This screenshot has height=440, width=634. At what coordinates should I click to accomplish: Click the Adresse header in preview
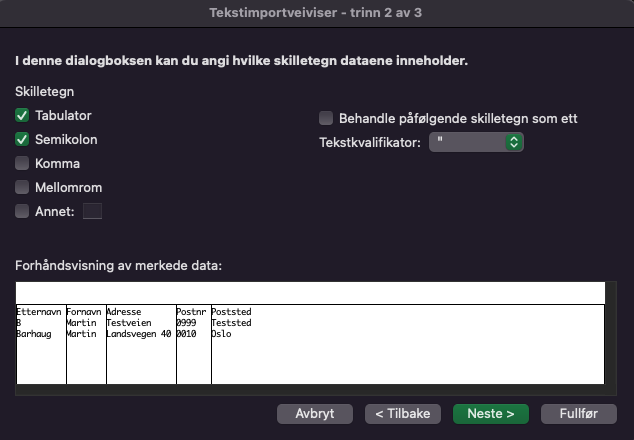pyautogui.click(x=124, y=312)
